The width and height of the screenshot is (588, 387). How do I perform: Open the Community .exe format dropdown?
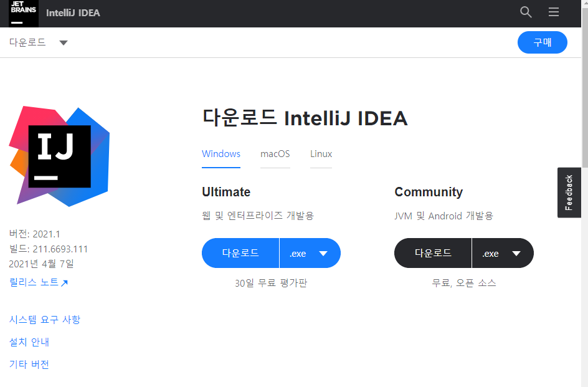(503, 253)
